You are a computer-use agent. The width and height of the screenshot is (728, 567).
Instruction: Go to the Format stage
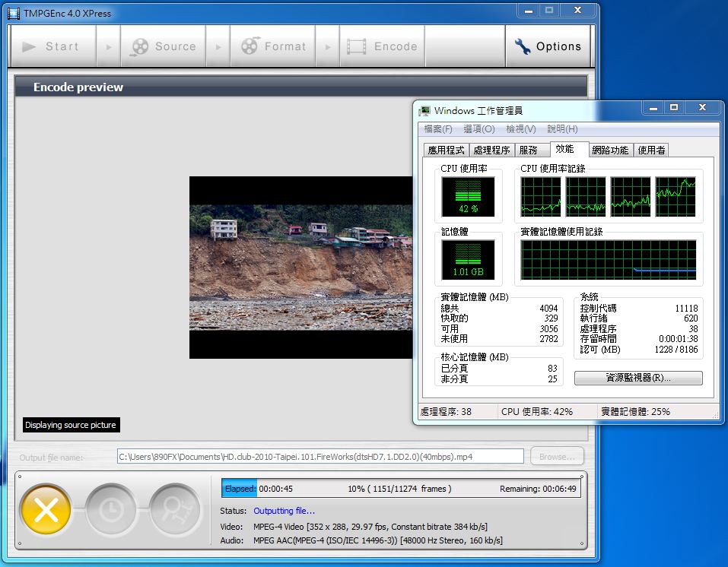274,46
